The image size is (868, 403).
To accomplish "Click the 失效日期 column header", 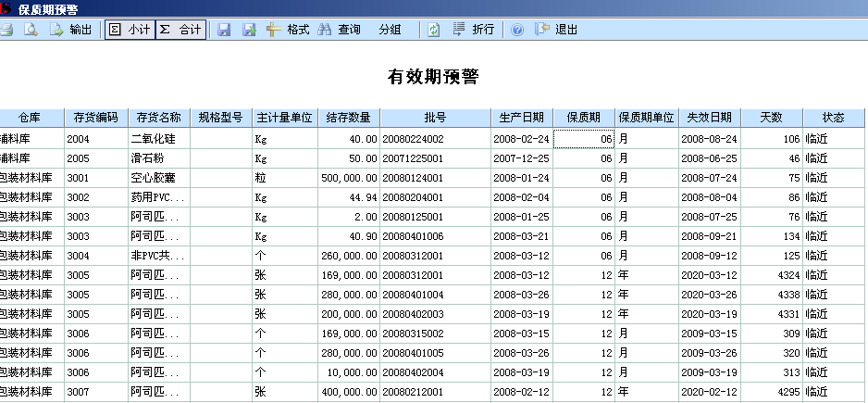I will pyautogui.click(x=711, y=118).
